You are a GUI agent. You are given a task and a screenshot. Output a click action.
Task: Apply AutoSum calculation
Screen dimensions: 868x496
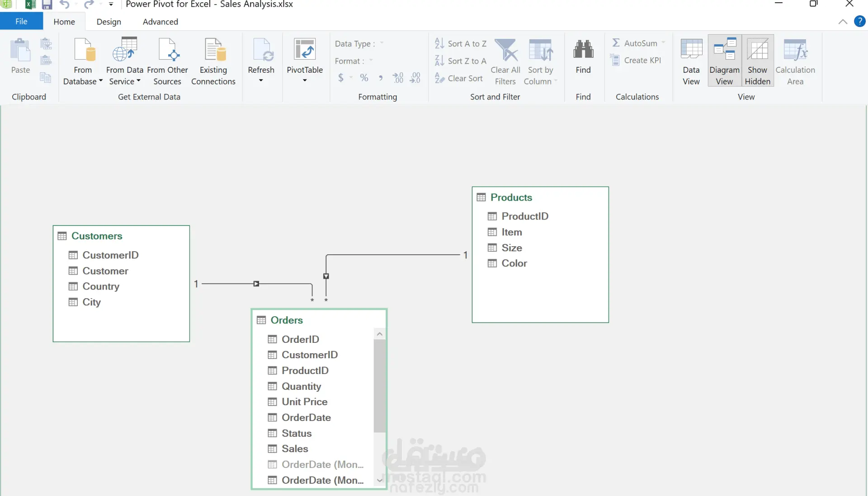634,43
